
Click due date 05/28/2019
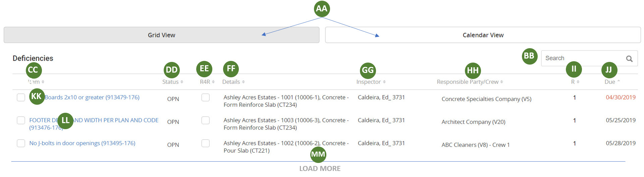tap(621, 143)
